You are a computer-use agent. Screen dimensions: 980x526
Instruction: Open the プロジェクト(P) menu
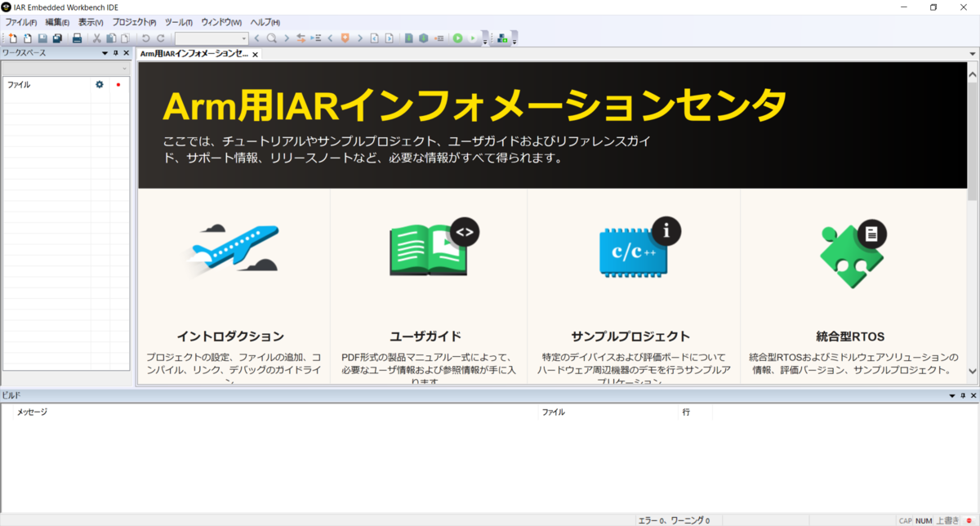[134, 22]
